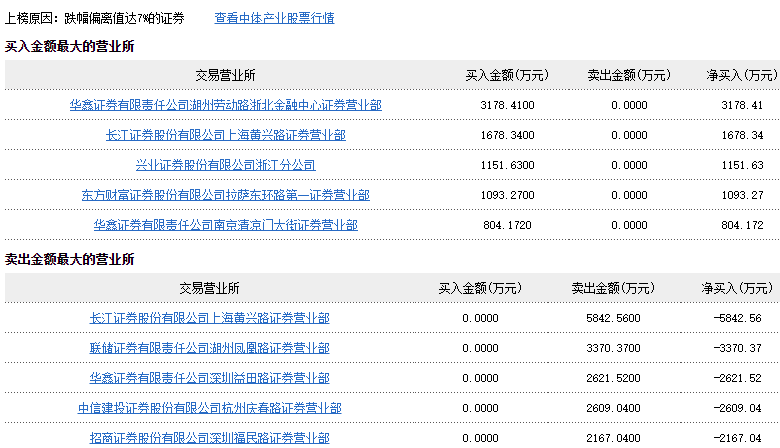Select the net buy value 3178.41
This screenshot has height=448, width=780.
pyautogui.click(x=742, y=105)
